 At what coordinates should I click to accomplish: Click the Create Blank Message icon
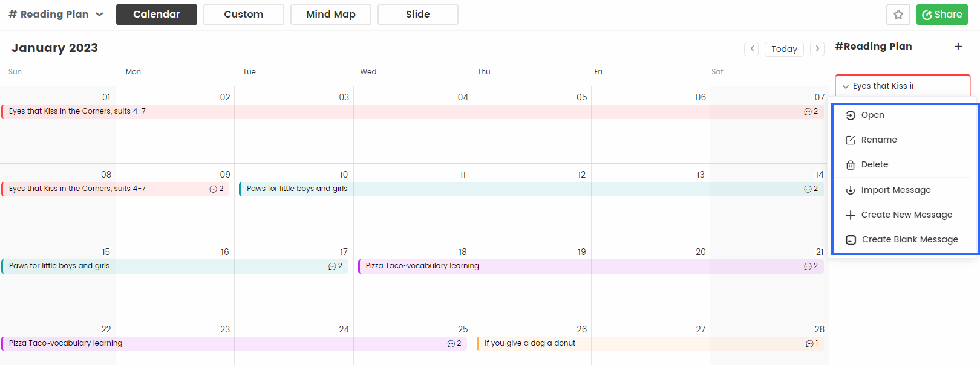(851, 240)
